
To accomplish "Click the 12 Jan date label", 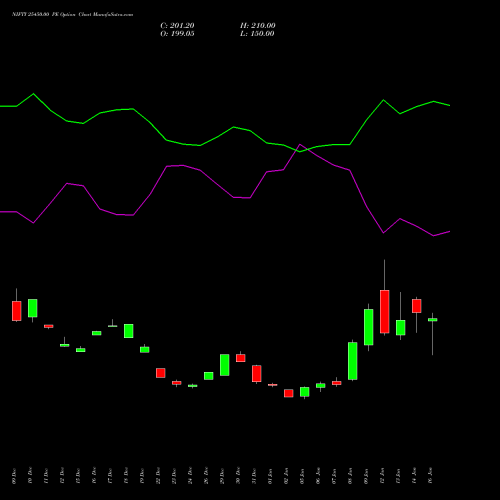I will [x=382, y=476].
